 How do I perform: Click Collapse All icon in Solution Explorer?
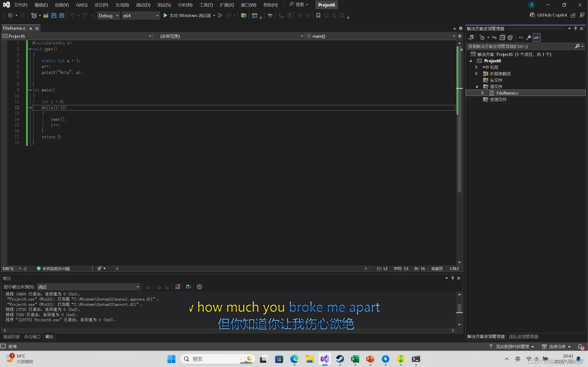(x=502, y=38)
